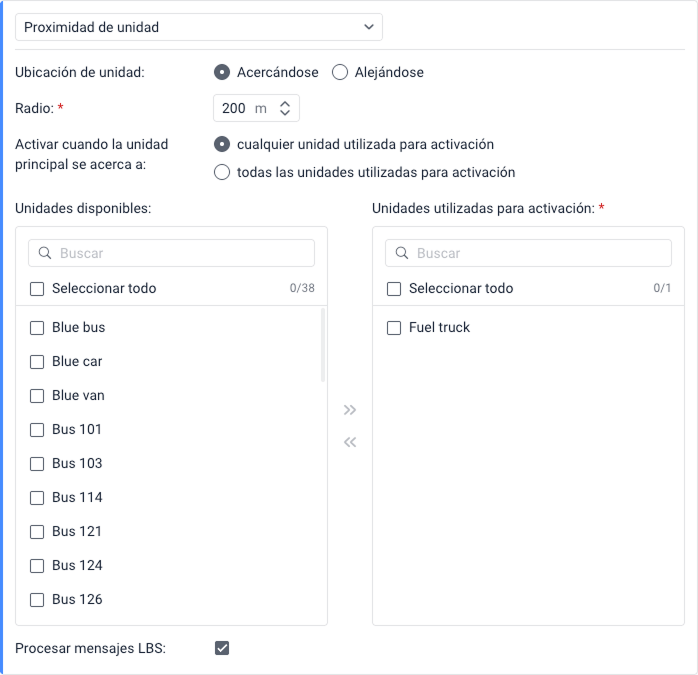Check Seleccionar todo in available units
698x675 pixels.
[37, 289]
